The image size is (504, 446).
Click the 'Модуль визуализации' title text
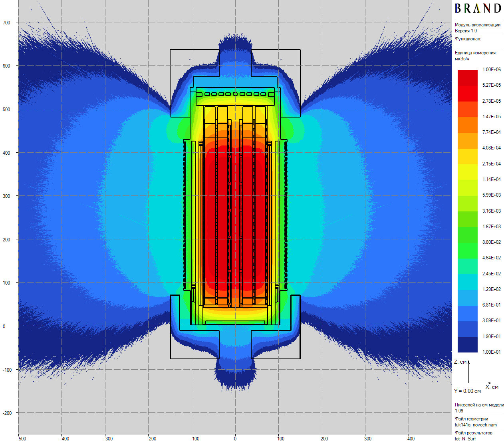tap(477, 25)
